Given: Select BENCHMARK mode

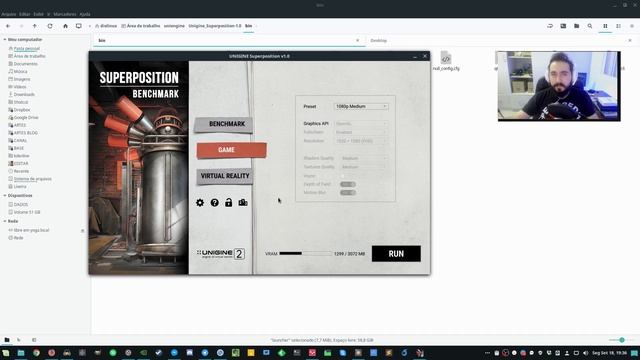Looking at the screenshot, I should click(x=224, y=124).
